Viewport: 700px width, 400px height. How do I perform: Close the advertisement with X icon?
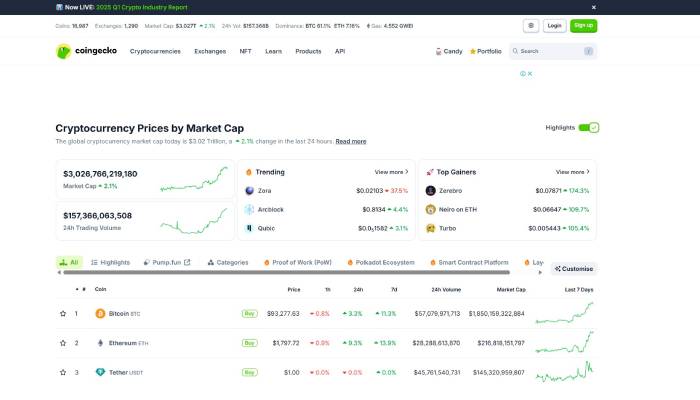click(530, 74)
